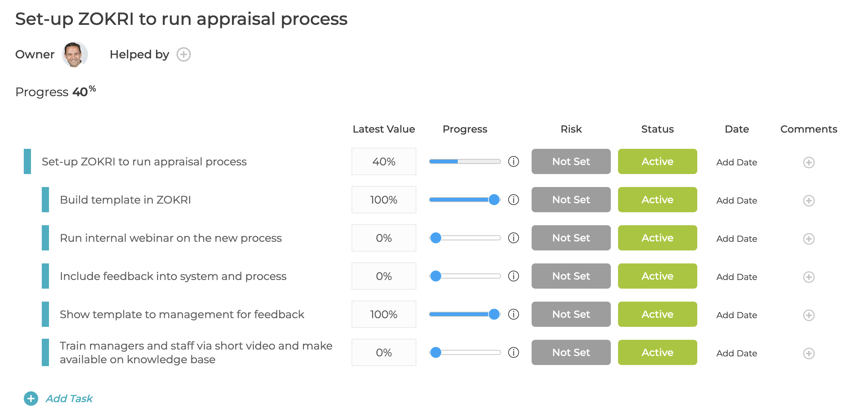Open info icon for Show template to management row
868x418 pixels.
tap(514, 314)
